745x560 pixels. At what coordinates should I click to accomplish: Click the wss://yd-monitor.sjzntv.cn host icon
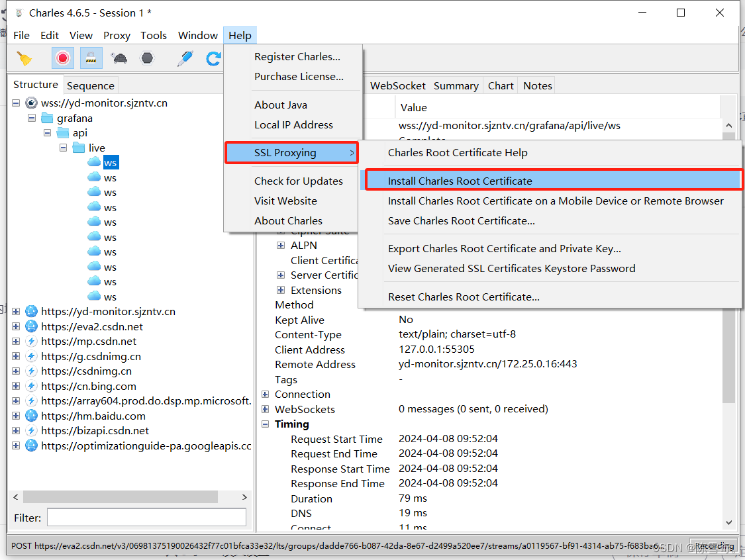point(31,103)
